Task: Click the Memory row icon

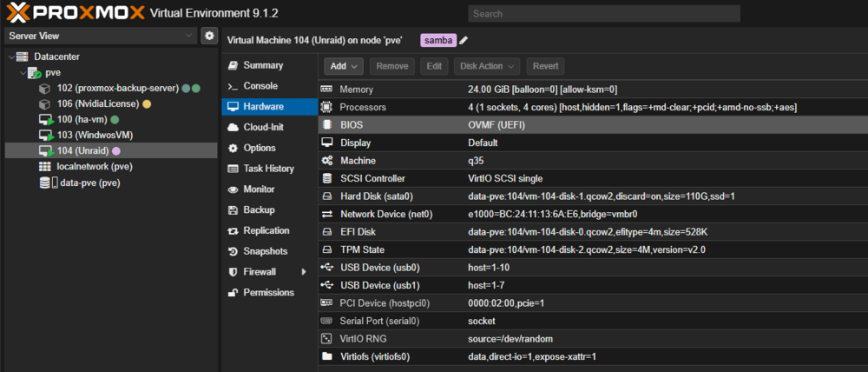Action: [x=326, y=90]
